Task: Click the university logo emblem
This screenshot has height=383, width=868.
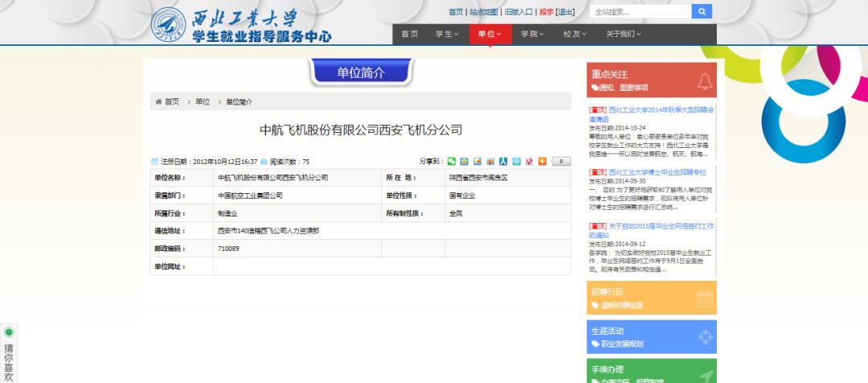Action: (168, 24)
